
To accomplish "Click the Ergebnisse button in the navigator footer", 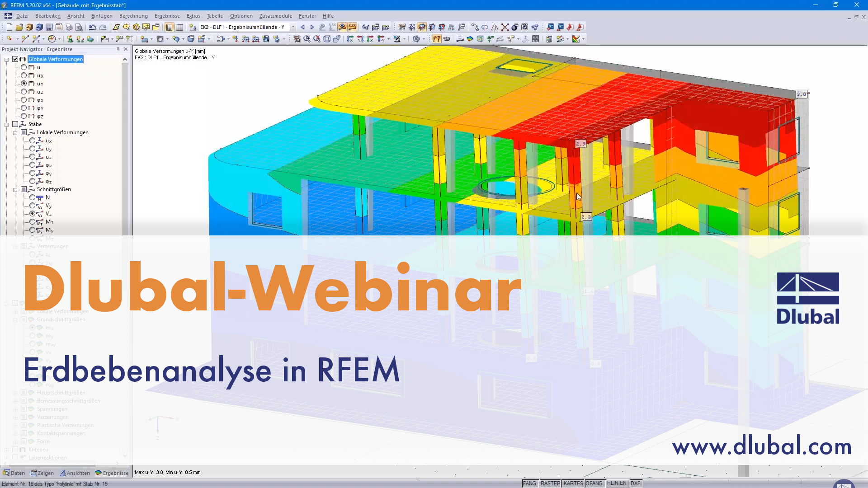I will coord(112,473).
